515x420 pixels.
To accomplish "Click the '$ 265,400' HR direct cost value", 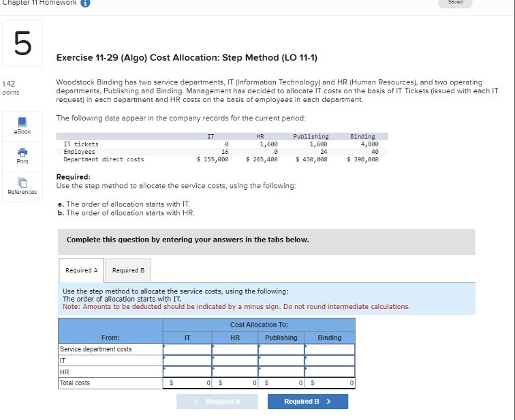I will click(x=262, y=159).
